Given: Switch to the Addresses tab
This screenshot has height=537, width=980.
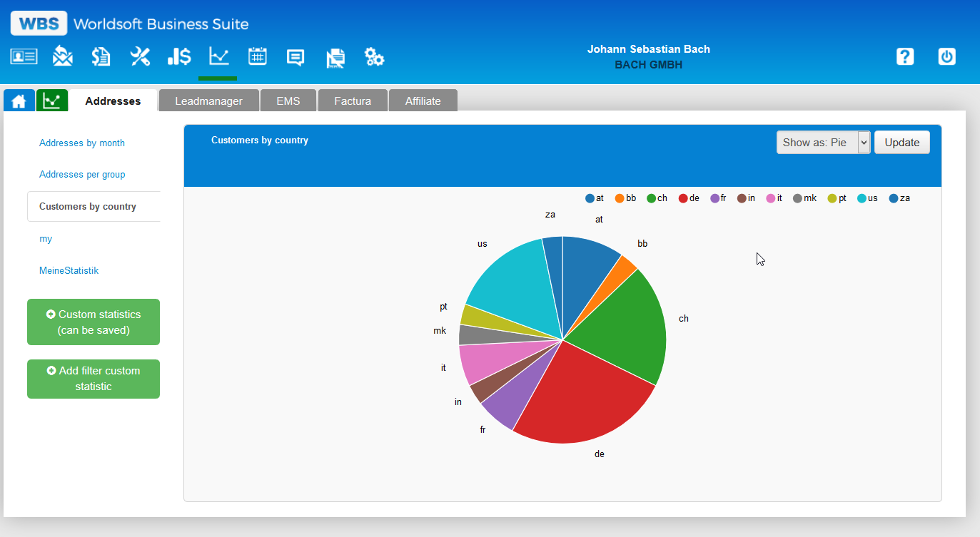Looking at the screenshot, I should tap(113, 101).
